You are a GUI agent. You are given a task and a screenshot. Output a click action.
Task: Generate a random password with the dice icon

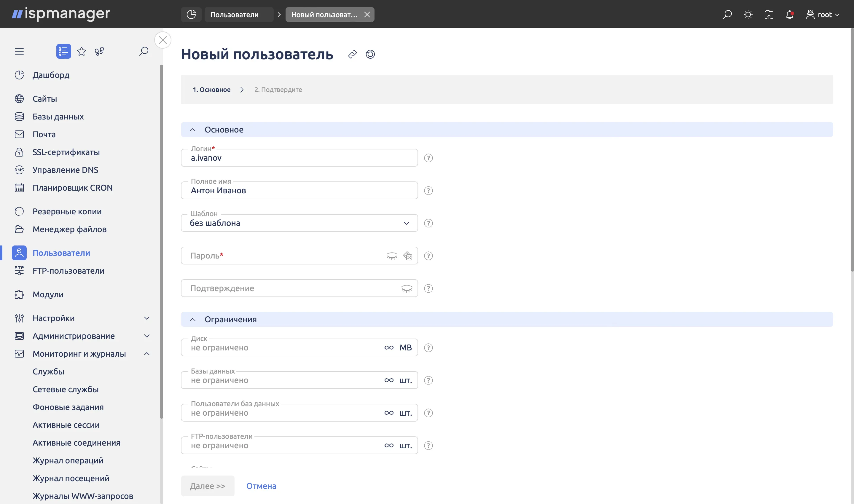[407, 256]
